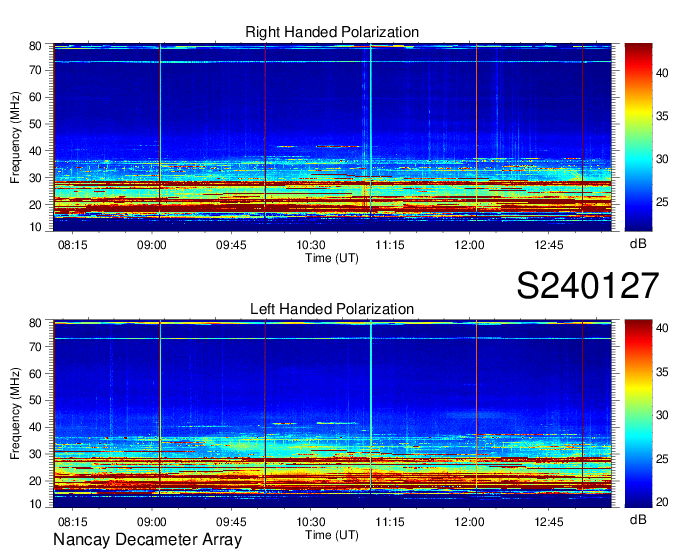
Task: Click 10:30 tick on Right Handed time axis
Action: pos(311,245)
